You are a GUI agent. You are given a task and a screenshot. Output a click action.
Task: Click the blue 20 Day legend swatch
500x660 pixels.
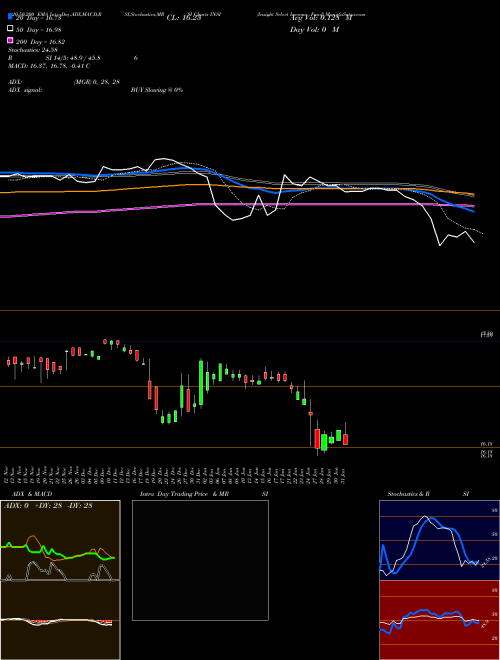coord(10,17)
